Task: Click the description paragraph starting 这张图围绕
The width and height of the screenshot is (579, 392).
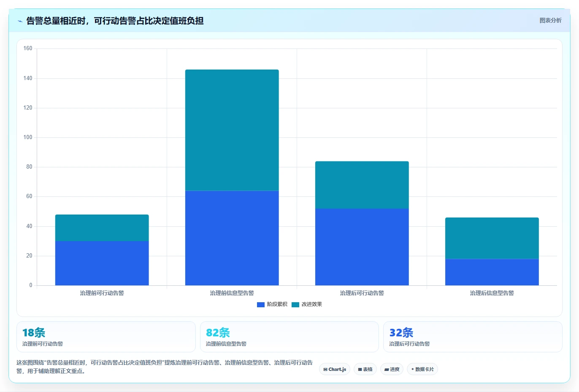Action: click(165, 367)
